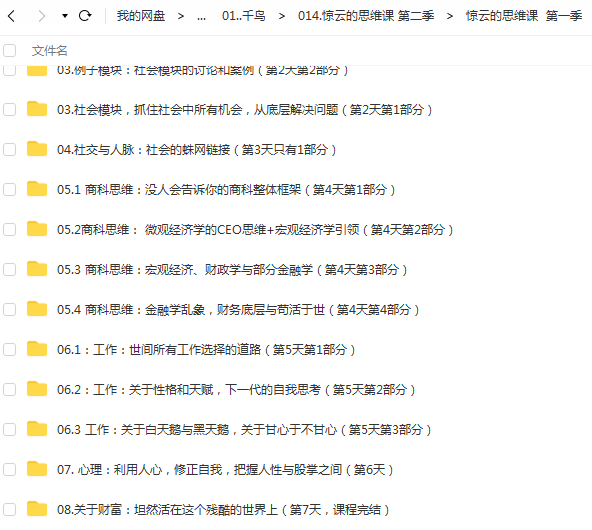Go to 01..千鸟 breadcrumb folder
Screen dimensions: 592x530
click(244, 16)
